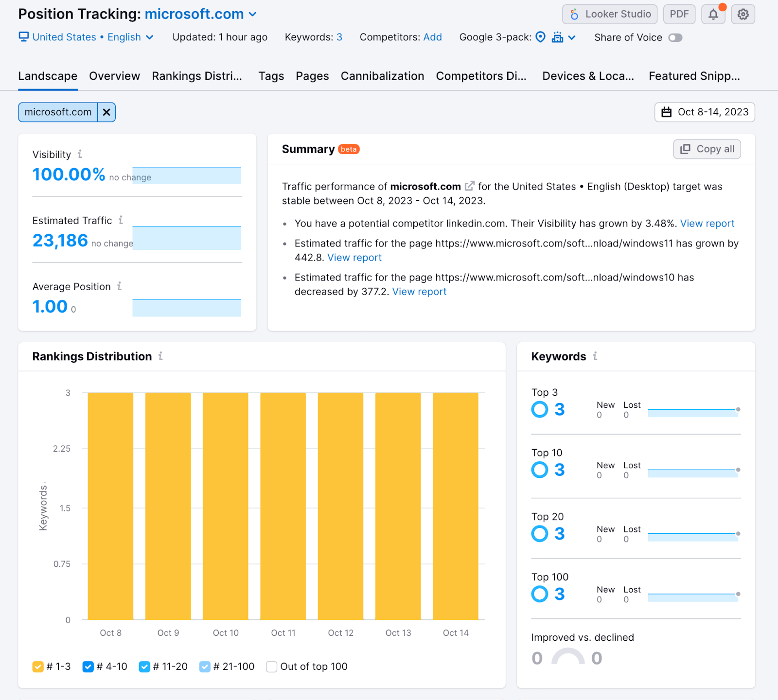Viewport: 778px width, 700px height.
Task: Click the Google 3-pack map pin icon
Action: click(540, 37)
